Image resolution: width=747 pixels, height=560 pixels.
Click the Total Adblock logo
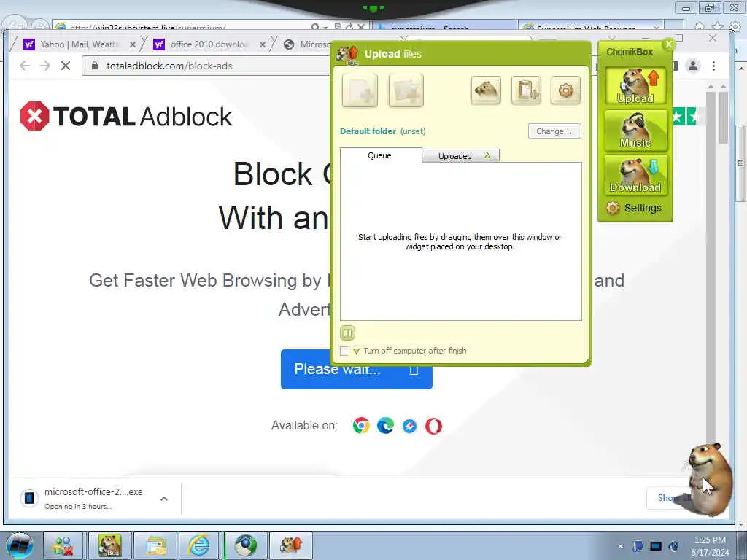[126, 116]
